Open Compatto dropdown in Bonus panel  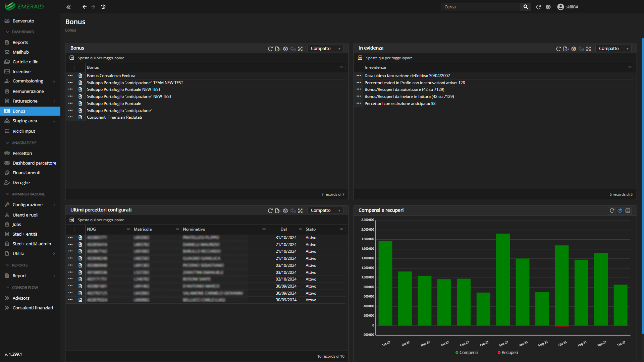(x=325, y=49)
